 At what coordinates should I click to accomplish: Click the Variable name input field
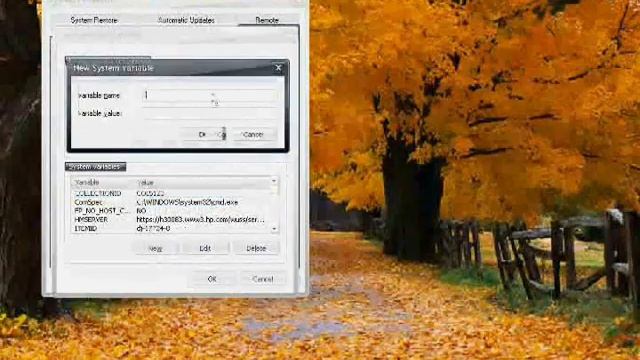210,96
